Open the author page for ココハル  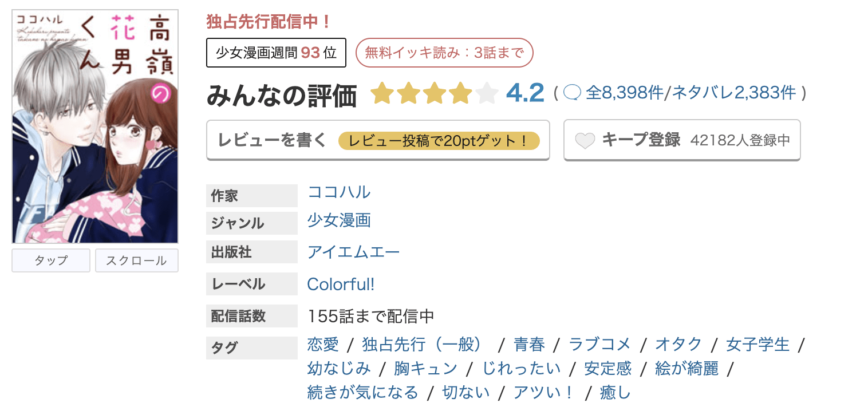click(x=338, y=193)
